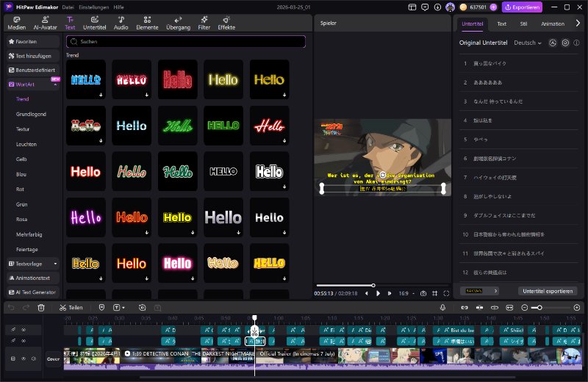Open the Deutsch language dropdown
Viewport: 588px width, 382px height.
click(x=528, y=43)
